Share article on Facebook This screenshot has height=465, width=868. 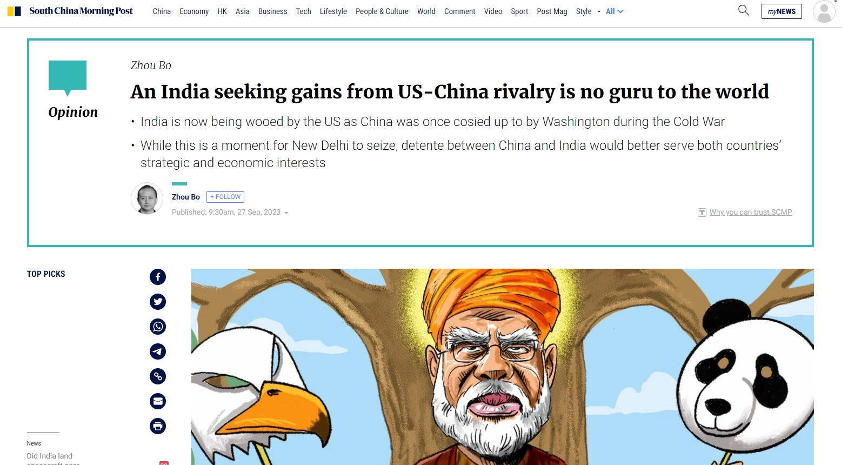pos(158,277)
